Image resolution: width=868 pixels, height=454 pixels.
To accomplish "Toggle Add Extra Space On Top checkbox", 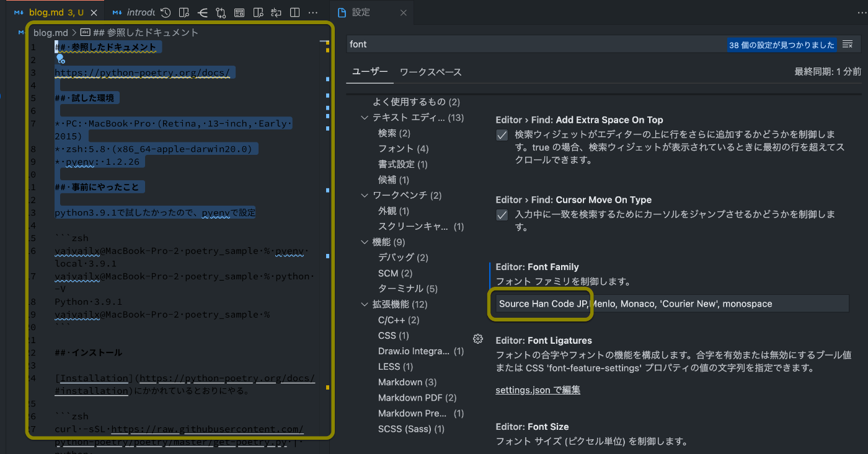I will click(502, 135).
